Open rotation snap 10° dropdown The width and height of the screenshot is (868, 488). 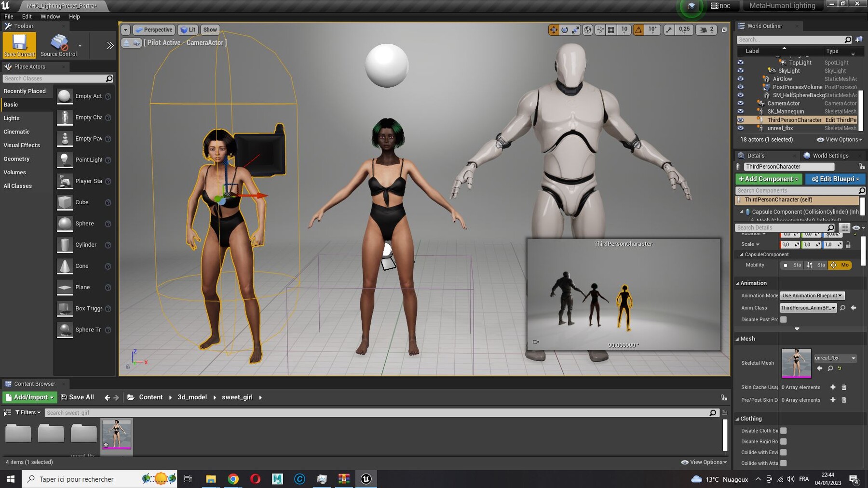652,30
